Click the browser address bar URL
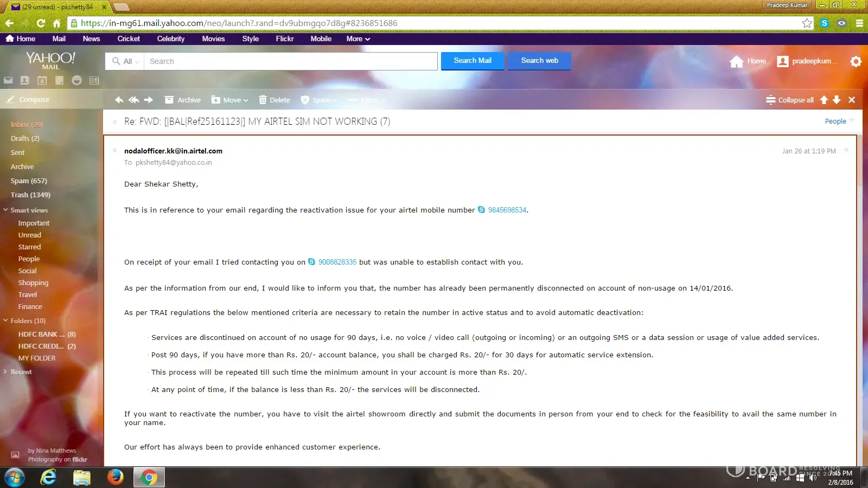Viewport: 868px width, 488px height. 239,23
